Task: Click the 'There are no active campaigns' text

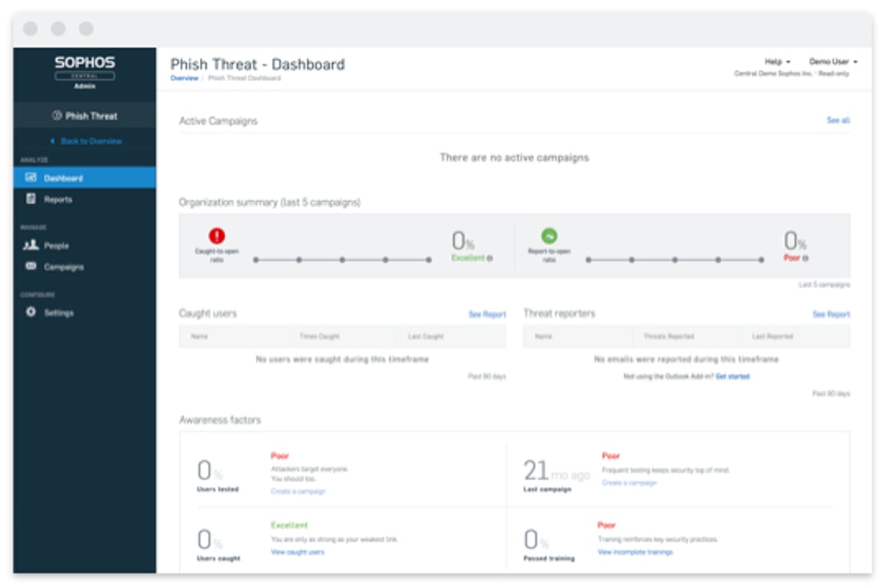Action: [x=514, y=158]
